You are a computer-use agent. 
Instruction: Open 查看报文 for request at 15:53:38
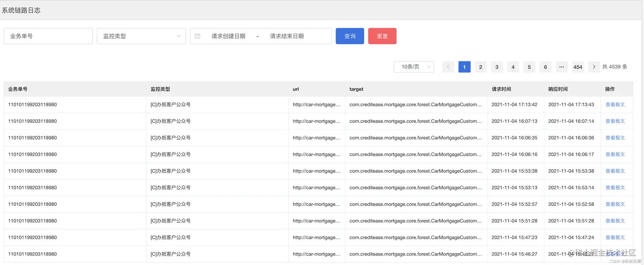click(615, 171)
